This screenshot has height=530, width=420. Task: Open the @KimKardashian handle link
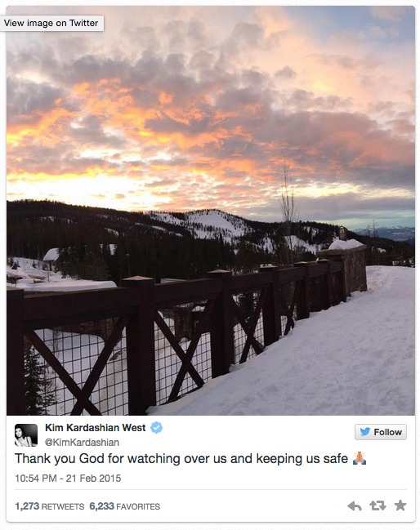(82, 442)
